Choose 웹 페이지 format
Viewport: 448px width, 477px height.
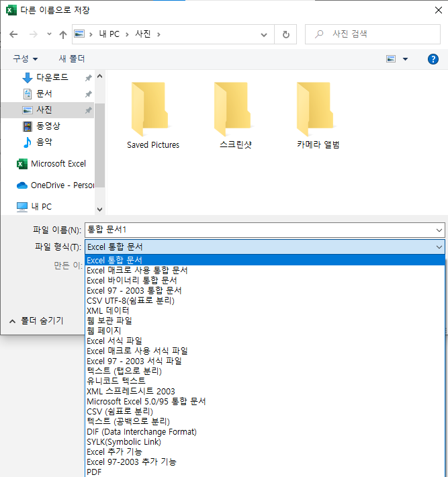[265, 331]
